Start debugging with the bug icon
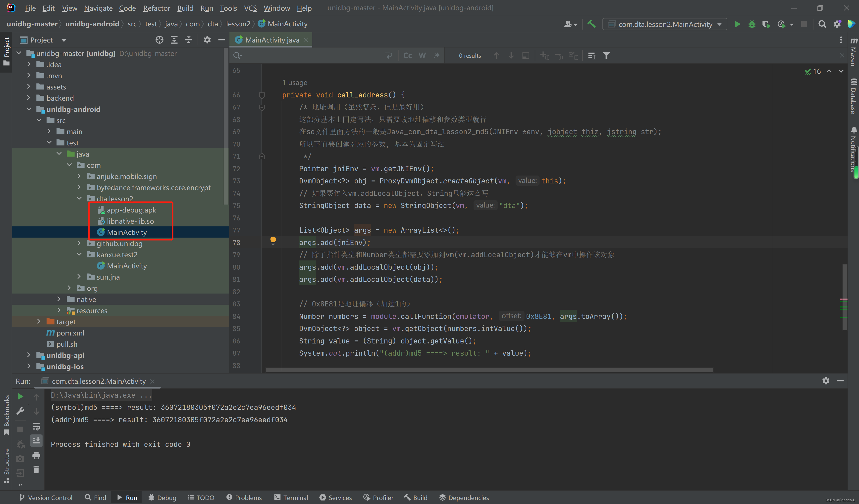859x504 pixels. pos(752,24)
